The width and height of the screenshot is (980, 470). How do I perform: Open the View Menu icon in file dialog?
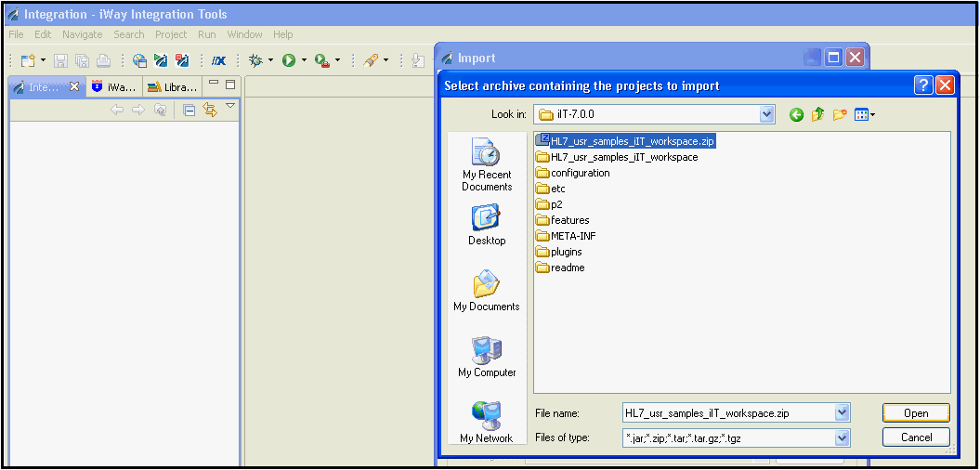coord(865,114)
